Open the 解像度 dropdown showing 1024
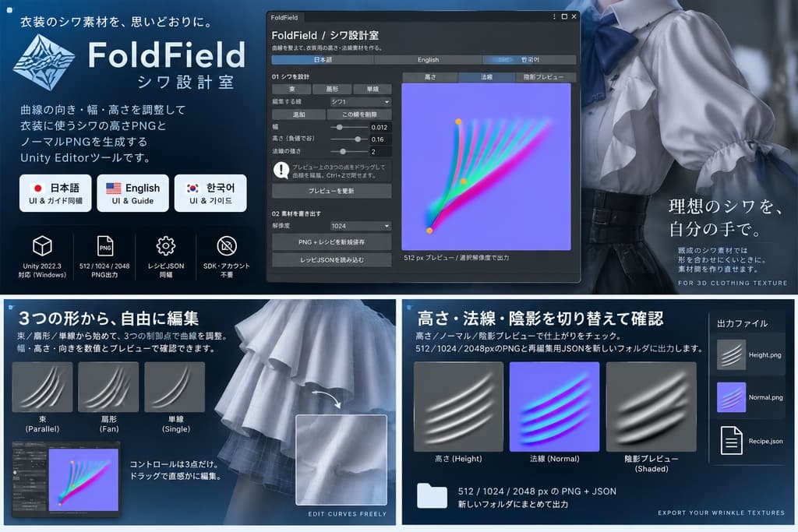 click(x=361, y=226)
